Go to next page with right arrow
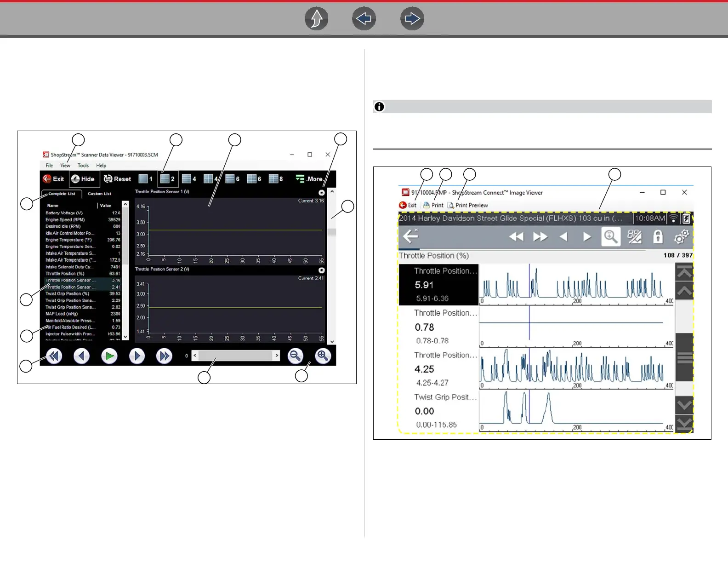The width and height of the screenshot is (728, 563). pyautogui.click(x=412, y=19)
